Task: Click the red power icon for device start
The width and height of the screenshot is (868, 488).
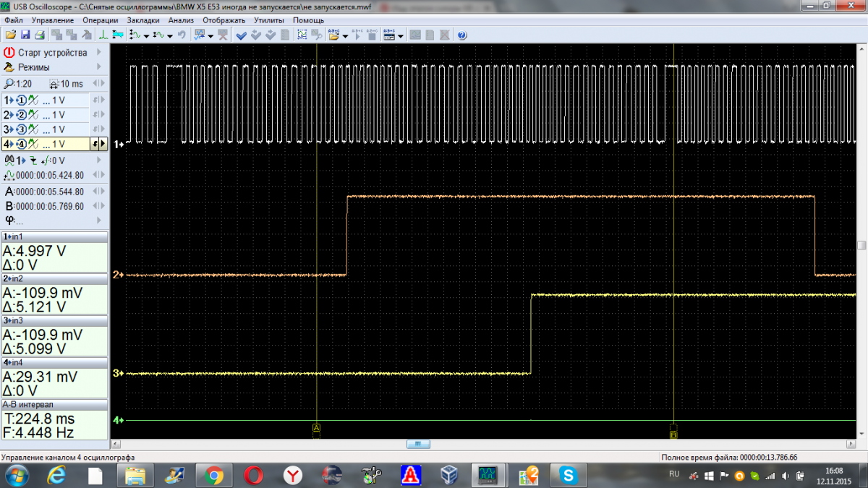Action: coord(9,53)
